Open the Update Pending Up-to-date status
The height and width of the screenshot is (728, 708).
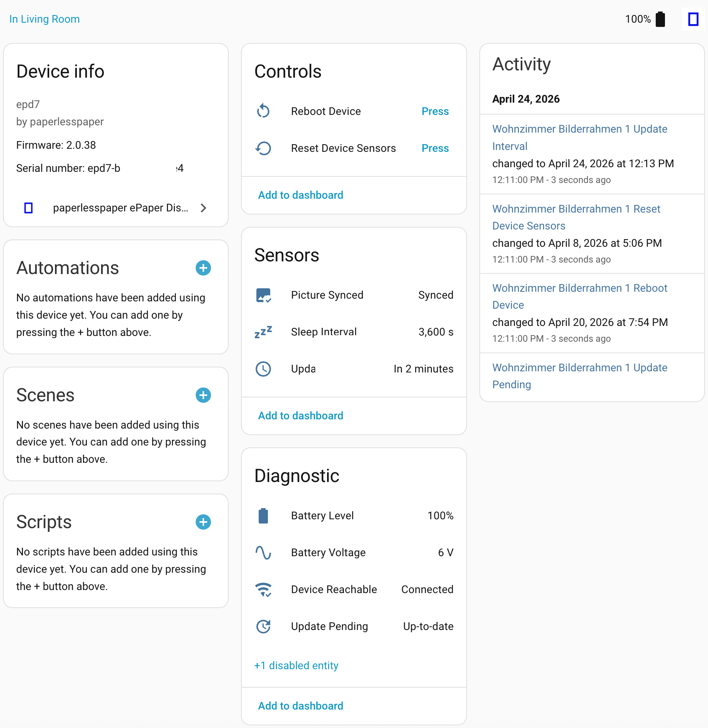click(x=428, y=626)
